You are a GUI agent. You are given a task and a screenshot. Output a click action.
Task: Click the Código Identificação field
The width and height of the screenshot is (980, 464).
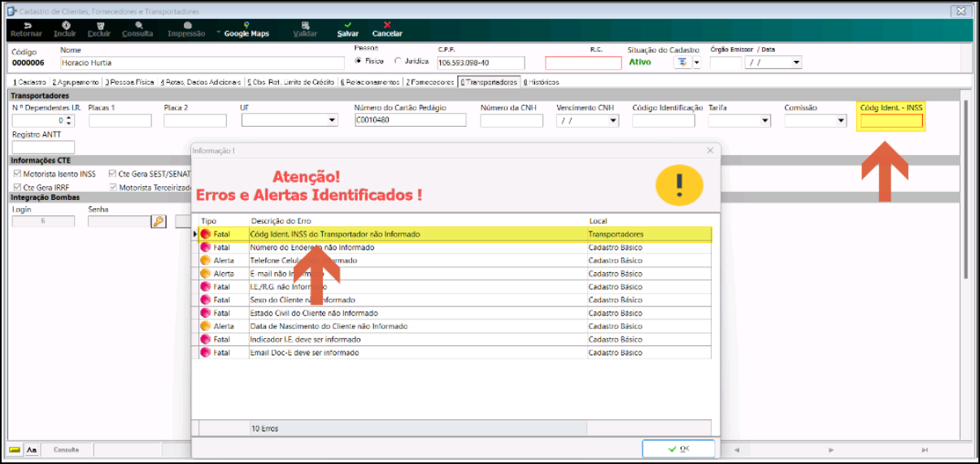pyautogui.click(x=664, y=120)
